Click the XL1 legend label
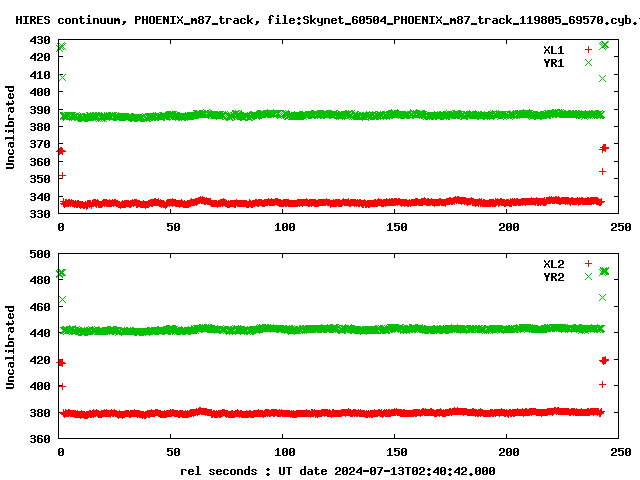Screen dimensions: 640x480 553,50
